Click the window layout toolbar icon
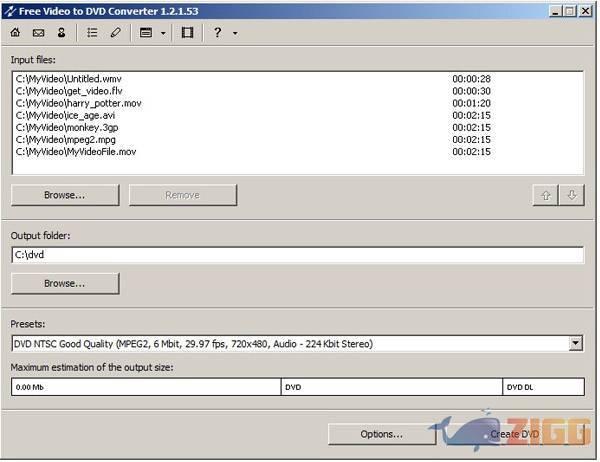The height and width of the screenshot is (462, 600). click(146, 33)
